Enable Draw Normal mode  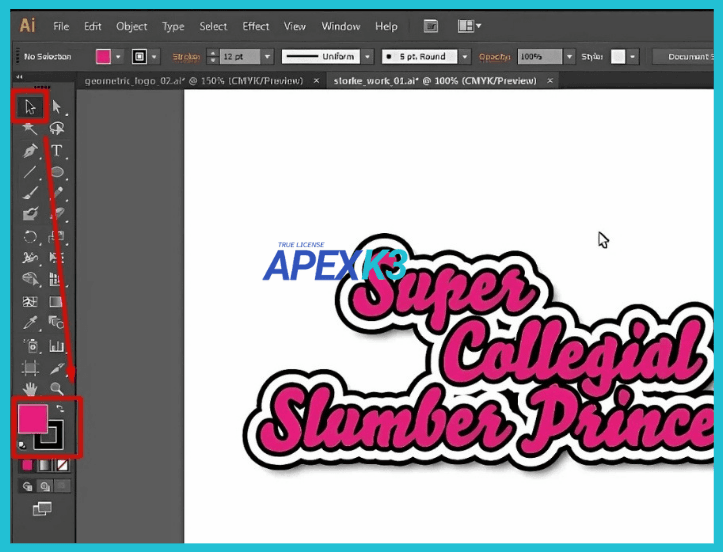coord(27,486)
